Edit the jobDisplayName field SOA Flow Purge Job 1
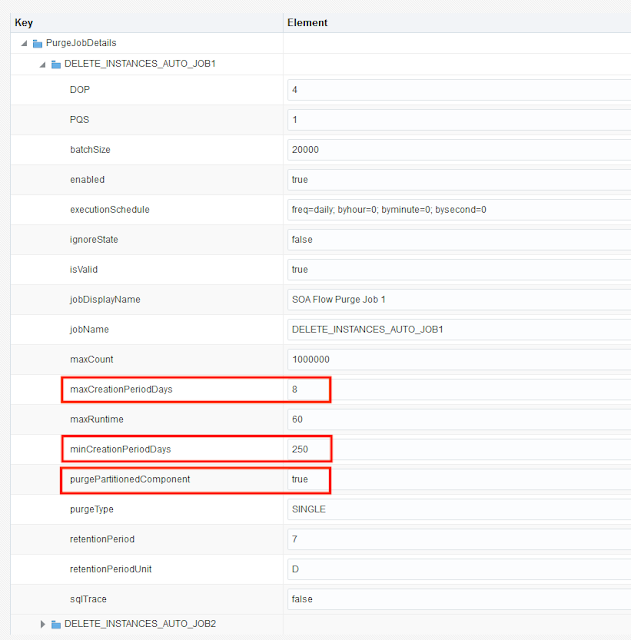 (x=459, y=300)
